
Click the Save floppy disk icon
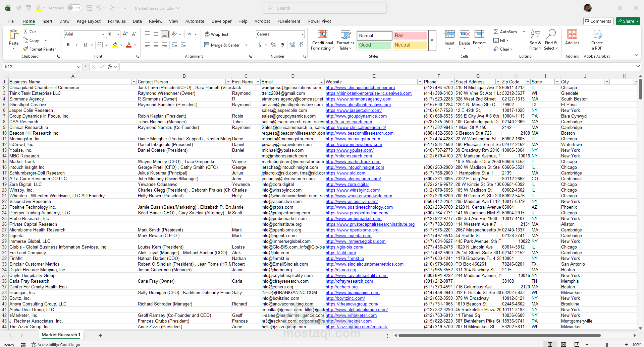[x=89, y=8]
